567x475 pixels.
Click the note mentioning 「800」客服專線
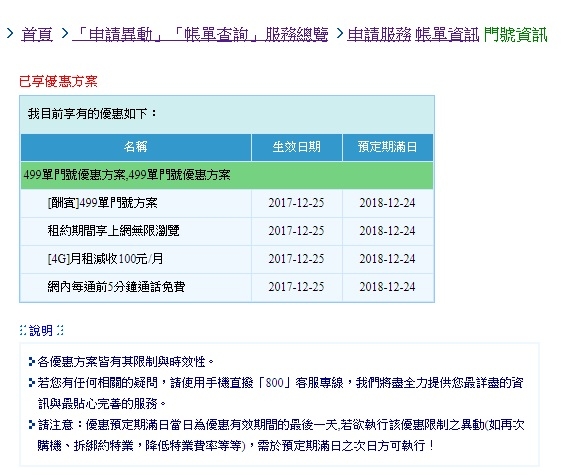point(280,393)
